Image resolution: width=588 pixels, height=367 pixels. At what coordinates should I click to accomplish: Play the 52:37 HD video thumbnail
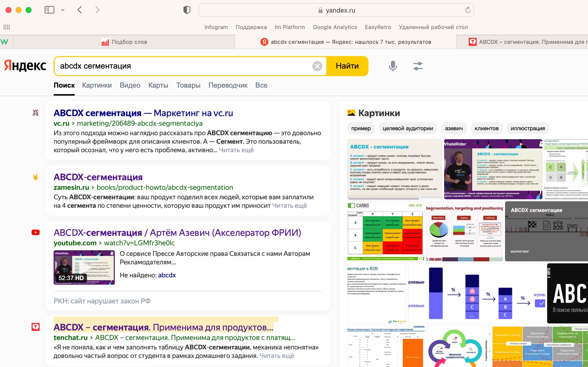(84, 267)
